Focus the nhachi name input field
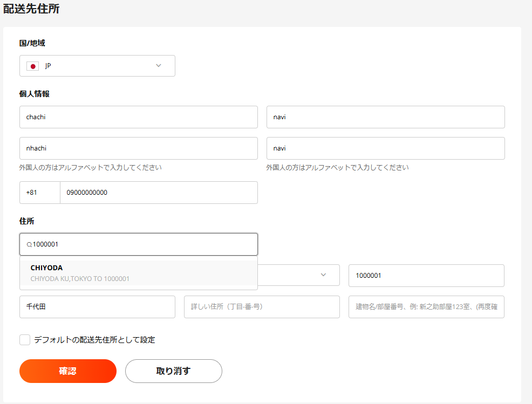This screenshot has height=404, width=532. pos(138,148)
